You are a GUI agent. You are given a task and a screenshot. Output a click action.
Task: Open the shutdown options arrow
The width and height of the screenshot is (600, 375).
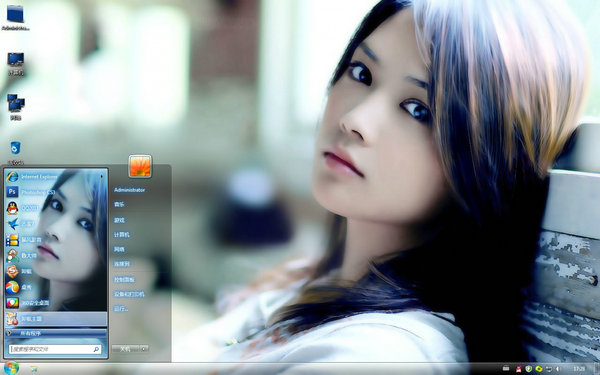click(x=144, y=349)
